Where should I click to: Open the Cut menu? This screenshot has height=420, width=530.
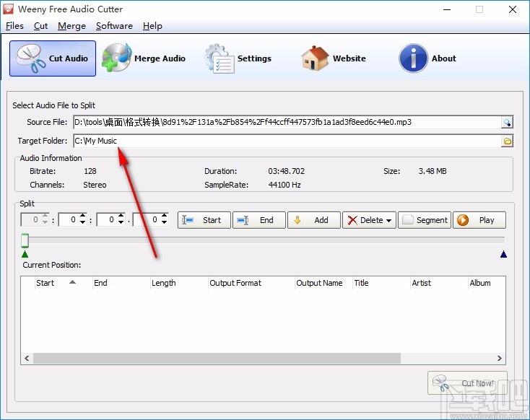point(40,26)
